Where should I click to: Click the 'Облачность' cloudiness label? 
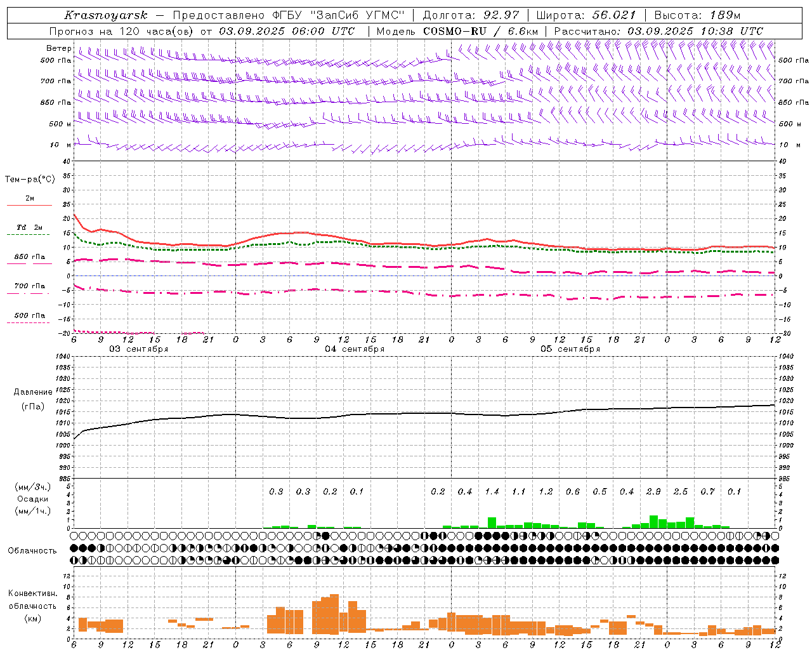tap(32, 550)
